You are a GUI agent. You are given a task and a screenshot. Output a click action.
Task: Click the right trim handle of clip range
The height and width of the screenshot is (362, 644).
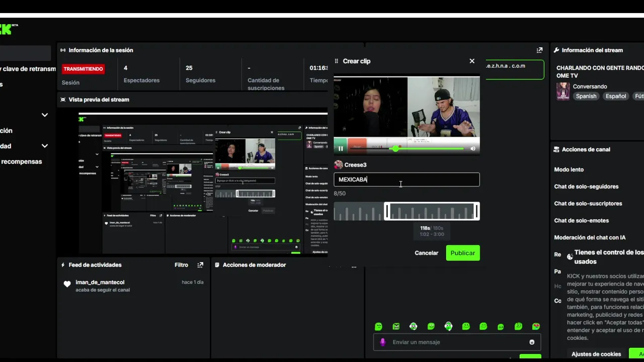476,211
